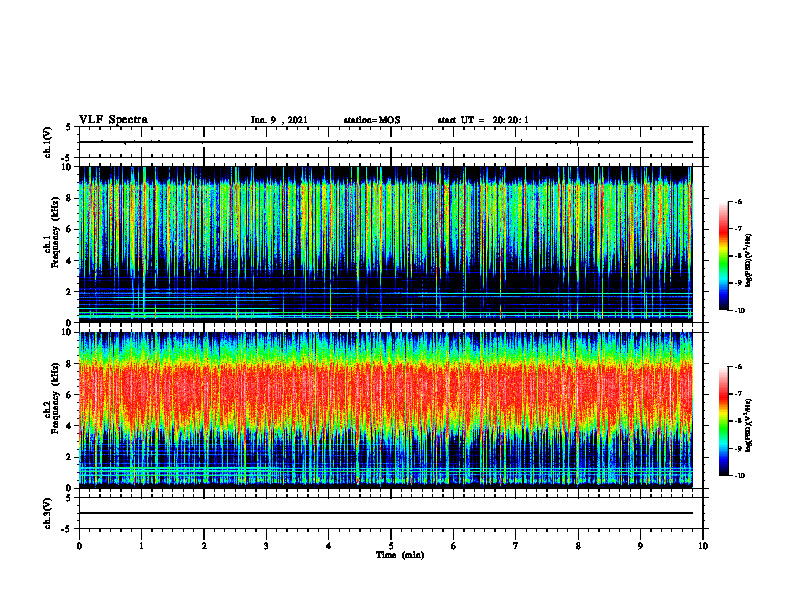792x612 pixels.
Task: Click the "4" kHz tick on ch.1 frequency axis
Action: tap(70, 261)
